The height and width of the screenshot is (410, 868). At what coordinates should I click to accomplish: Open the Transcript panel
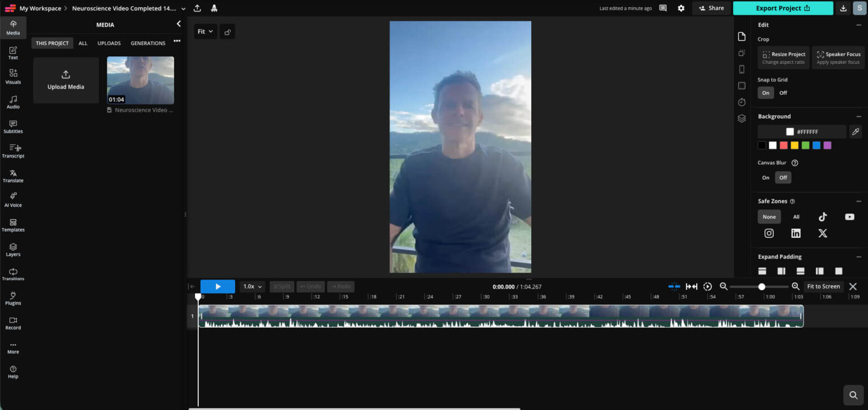(13, 151)
